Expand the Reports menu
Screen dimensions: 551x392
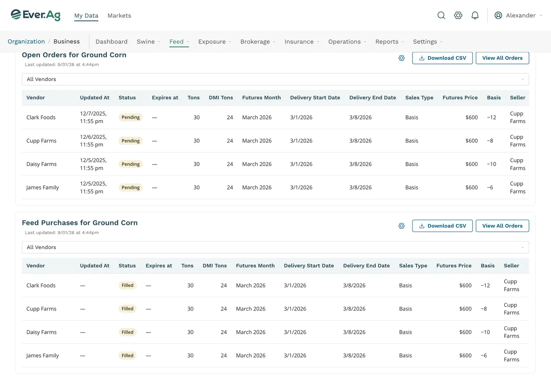[x=390, y=41]
